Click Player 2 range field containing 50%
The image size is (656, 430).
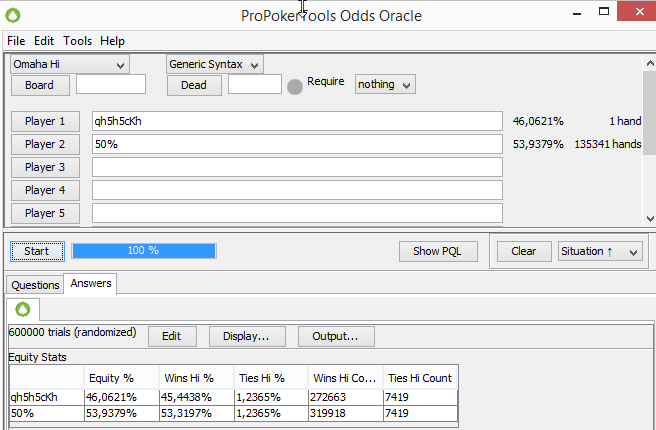point(297,144)
